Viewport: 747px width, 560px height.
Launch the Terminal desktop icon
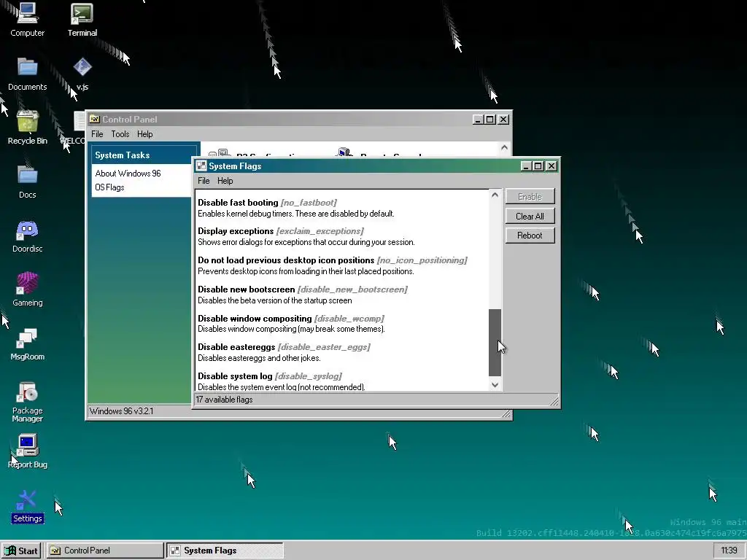[82, 20]
